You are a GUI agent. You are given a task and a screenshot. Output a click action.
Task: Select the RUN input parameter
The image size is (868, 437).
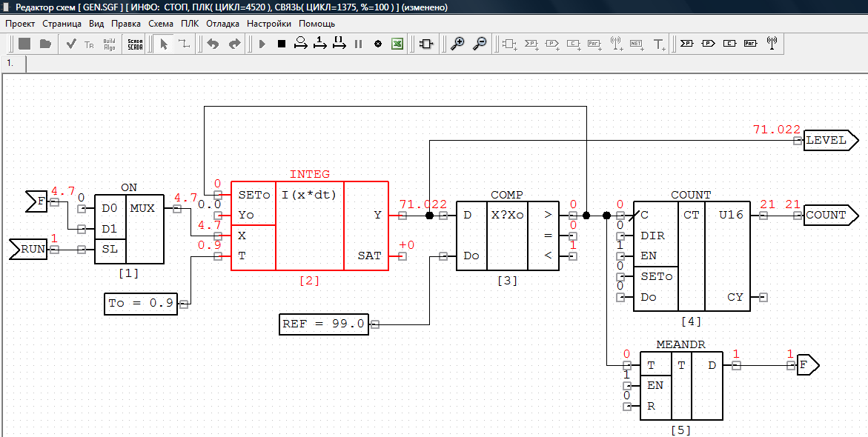click(29, 250)
